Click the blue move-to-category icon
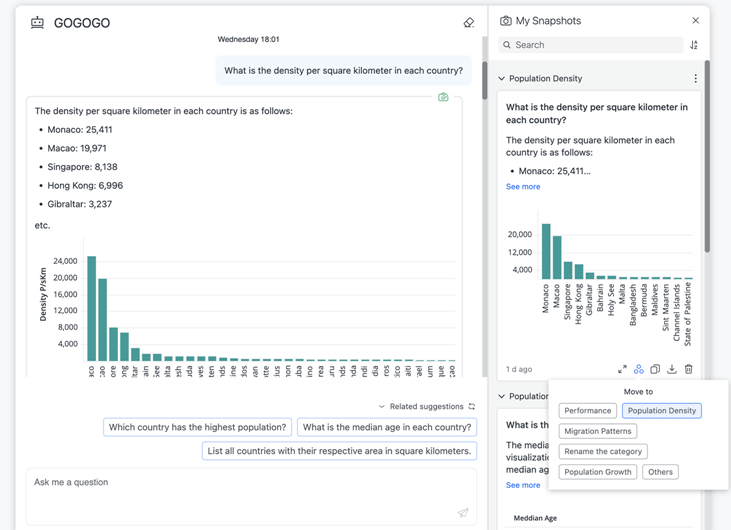This screenshot has height=530, width=731. (639, 369)
